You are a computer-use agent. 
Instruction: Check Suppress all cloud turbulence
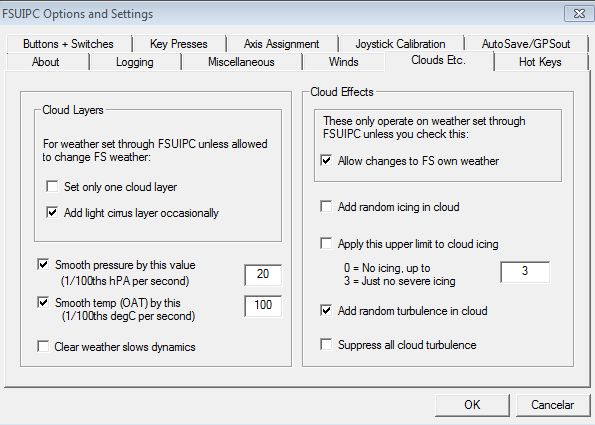[x=326, y=344]
